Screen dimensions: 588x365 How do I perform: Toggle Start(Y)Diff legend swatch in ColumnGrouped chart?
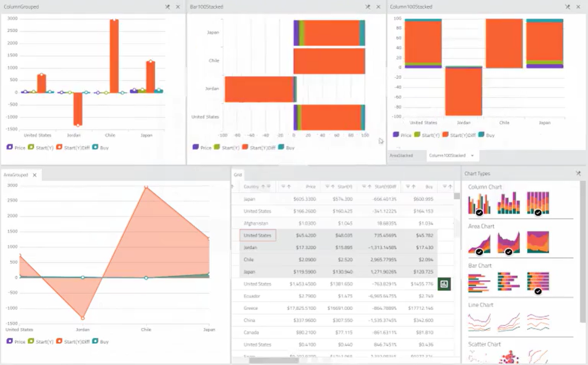(x=59, y=147)
